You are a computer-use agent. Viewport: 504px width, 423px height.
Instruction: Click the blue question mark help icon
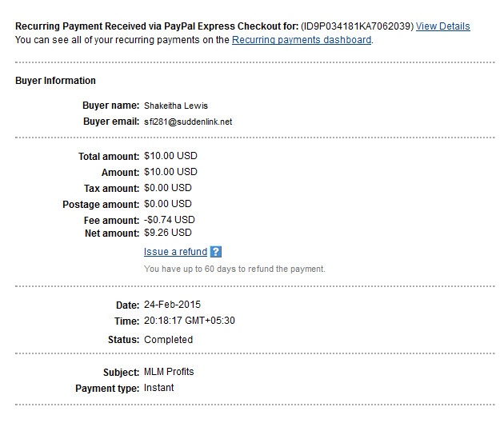[216, 252]
